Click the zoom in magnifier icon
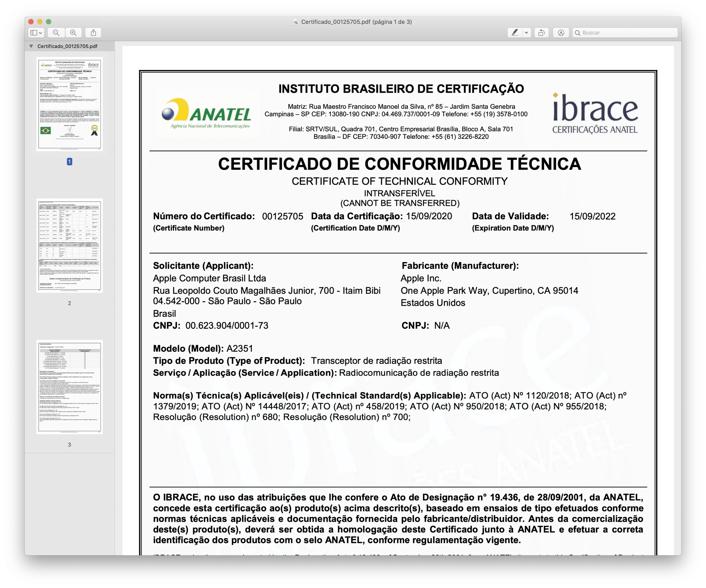Image resolution: width=706 pixels, height=588 pixels. tap(73, 33)
